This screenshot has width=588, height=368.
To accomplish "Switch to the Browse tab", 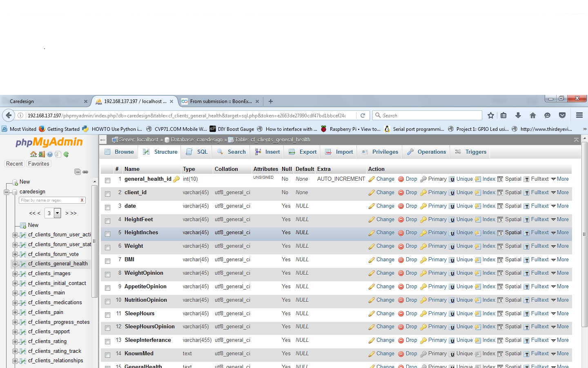I will click(x=120, y=152).
